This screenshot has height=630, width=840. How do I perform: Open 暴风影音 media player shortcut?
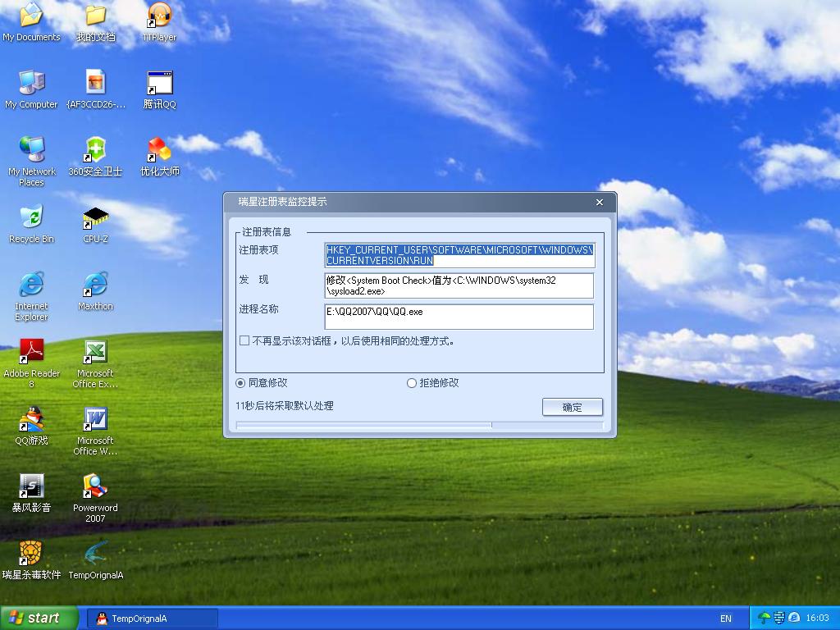tap(31, 493)
